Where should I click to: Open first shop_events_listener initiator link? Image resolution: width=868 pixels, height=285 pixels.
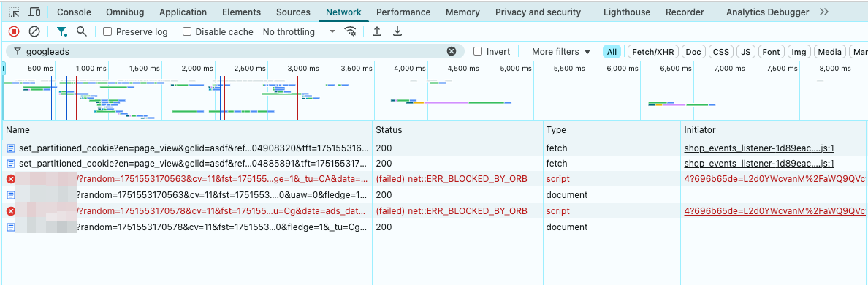point(759,148)
